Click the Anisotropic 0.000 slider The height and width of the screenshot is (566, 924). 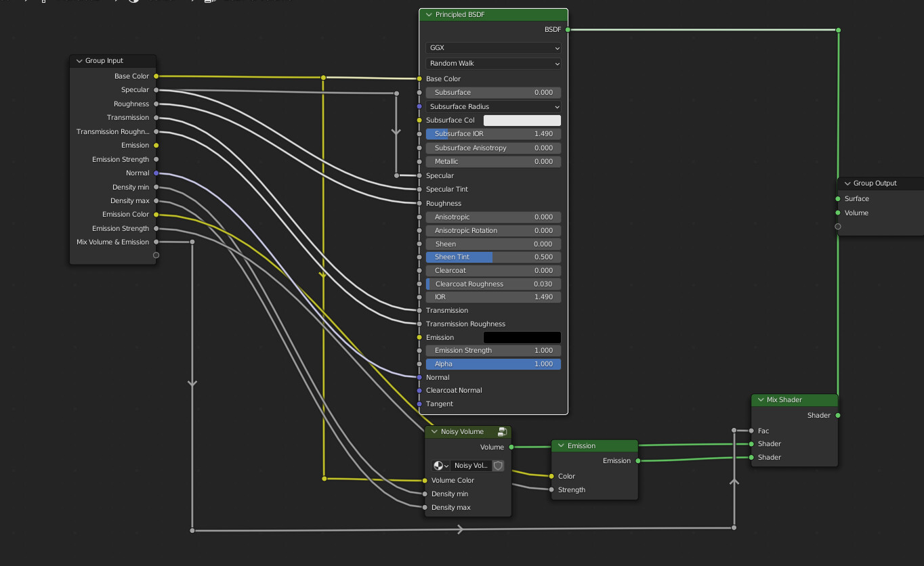point(494,217)
